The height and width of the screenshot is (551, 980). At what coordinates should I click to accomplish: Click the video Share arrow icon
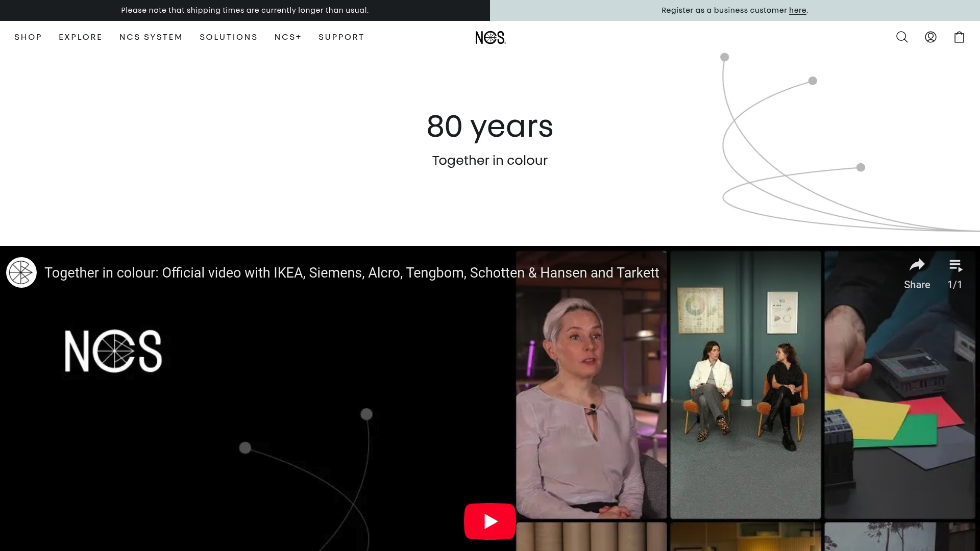pos(917,265)
